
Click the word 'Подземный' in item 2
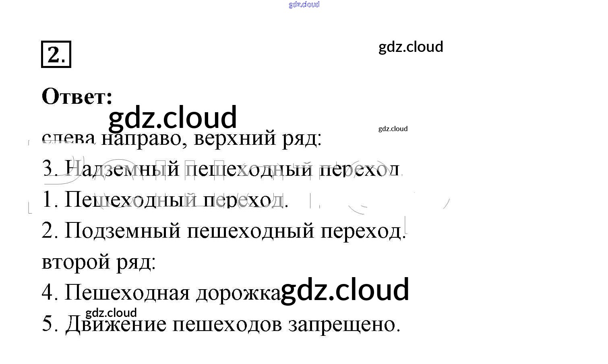[x=122, y=231]
